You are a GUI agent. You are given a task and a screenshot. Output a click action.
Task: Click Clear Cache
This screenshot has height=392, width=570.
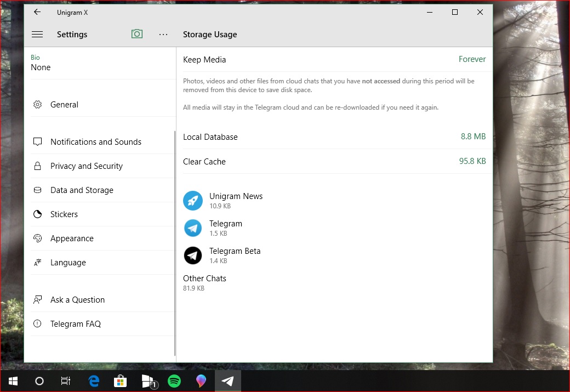click(x=334, y=161)
